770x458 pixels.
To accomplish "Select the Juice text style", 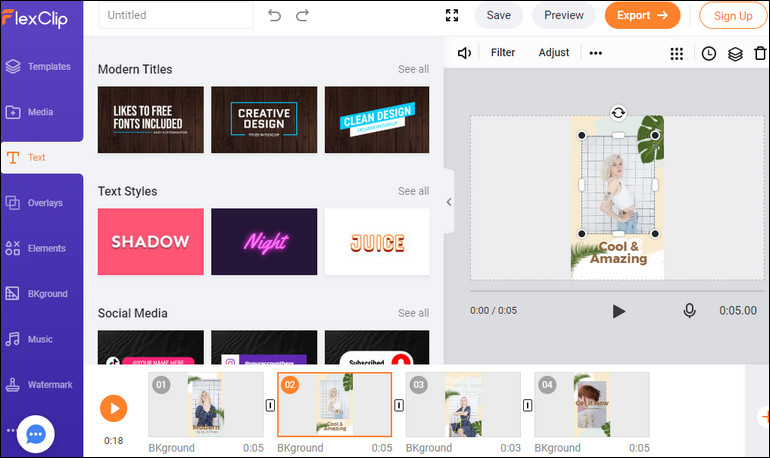I will pyautogui.click(x=377, y=242).
